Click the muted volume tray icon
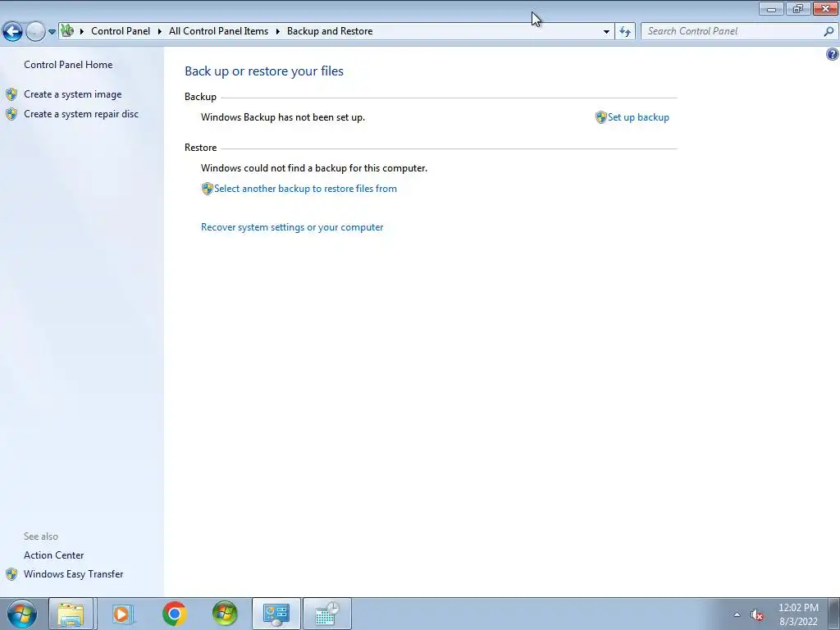 coord(756,615)
